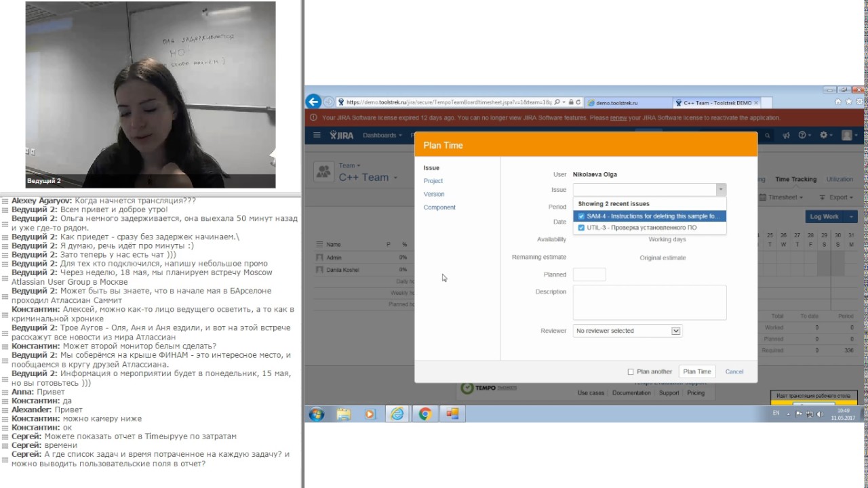Click the Description text area

click(650, 302)
